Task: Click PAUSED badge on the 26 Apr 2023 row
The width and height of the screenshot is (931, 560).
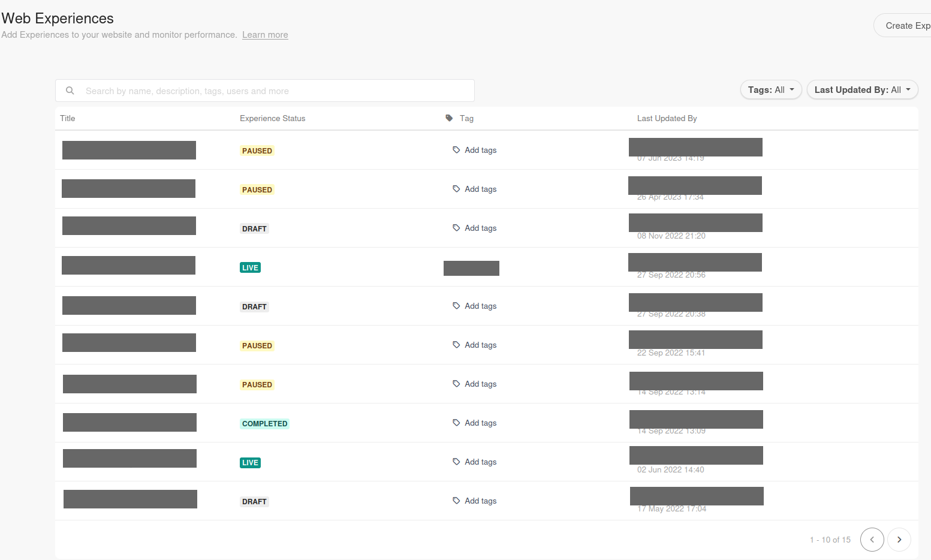Action: tap(257, 189)
